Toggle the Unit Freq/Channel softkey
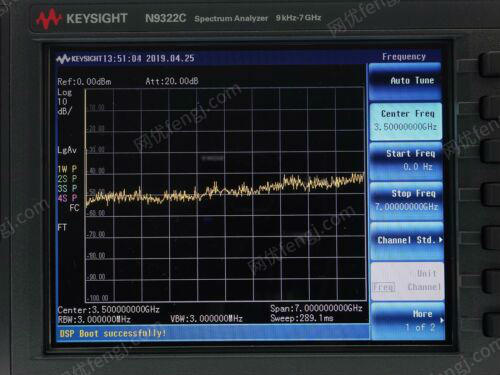The height and width of the screenshot is (375, 500). [x=407, y=281]
